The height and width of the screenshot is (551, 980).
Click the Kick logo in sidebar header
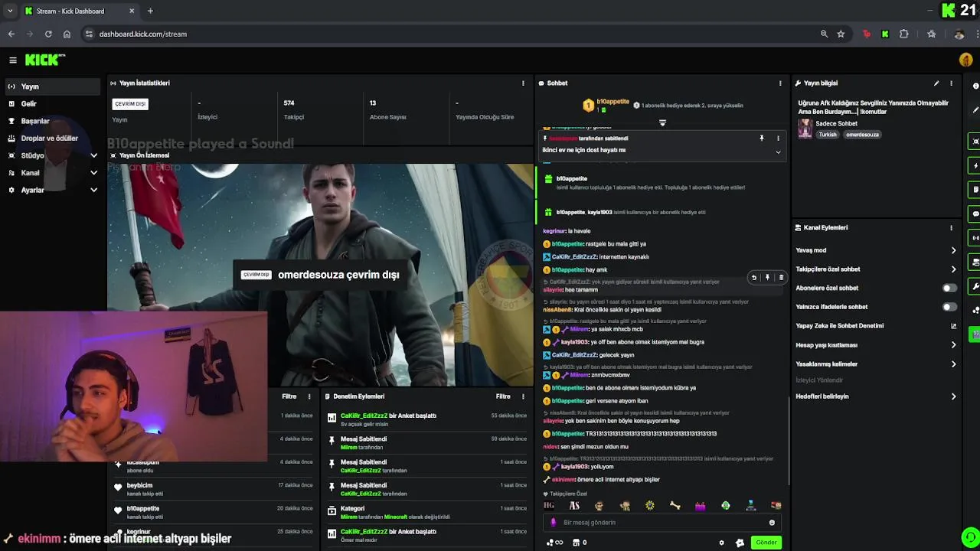pyautogui.click(x=44, y=60)
